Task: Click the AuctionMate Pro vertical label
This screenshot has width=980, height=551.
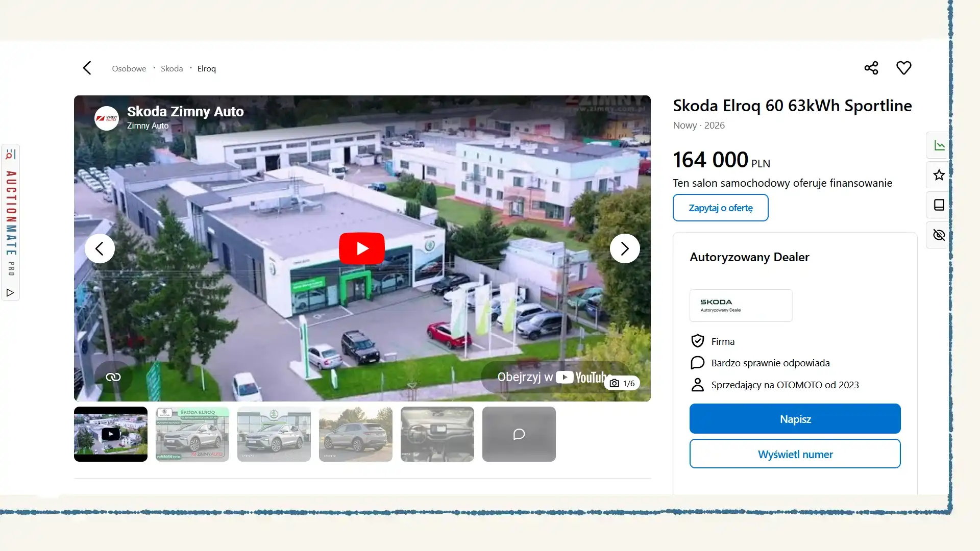Action: (x=11, y=223)
